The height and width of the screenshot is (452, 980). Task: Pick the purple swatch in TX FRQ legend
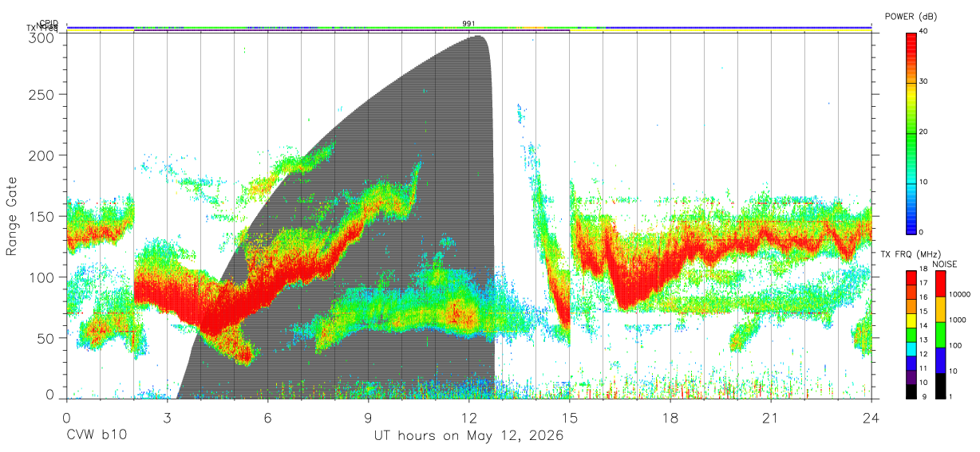pos(911,376)
